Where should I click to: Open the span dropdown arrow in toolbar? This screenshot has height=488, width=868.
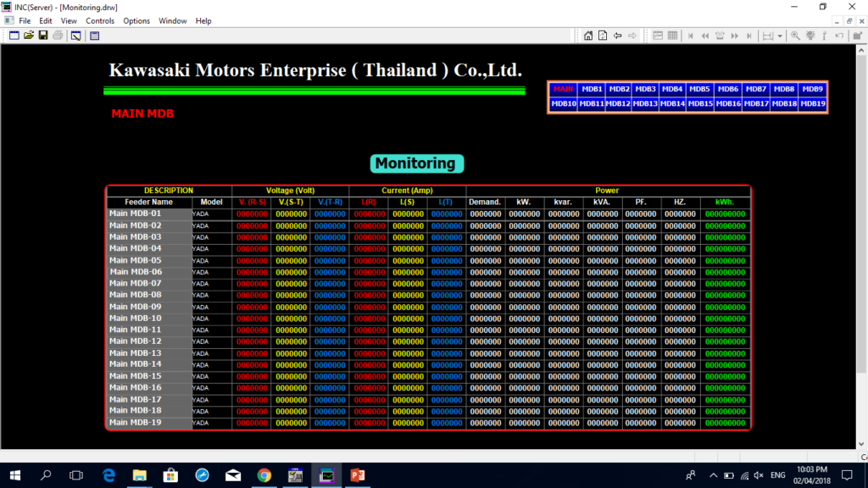pos(780,36)
